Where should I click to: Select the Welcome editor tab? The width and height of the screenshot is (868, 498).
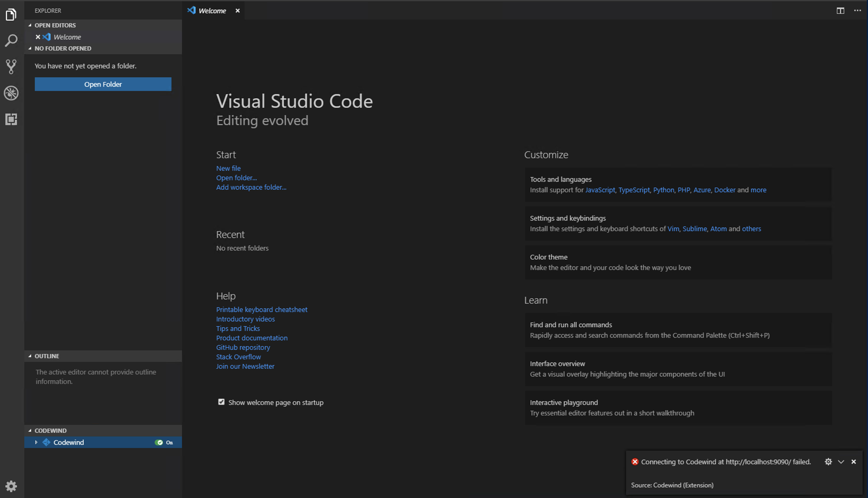click(x=212, y=11)
